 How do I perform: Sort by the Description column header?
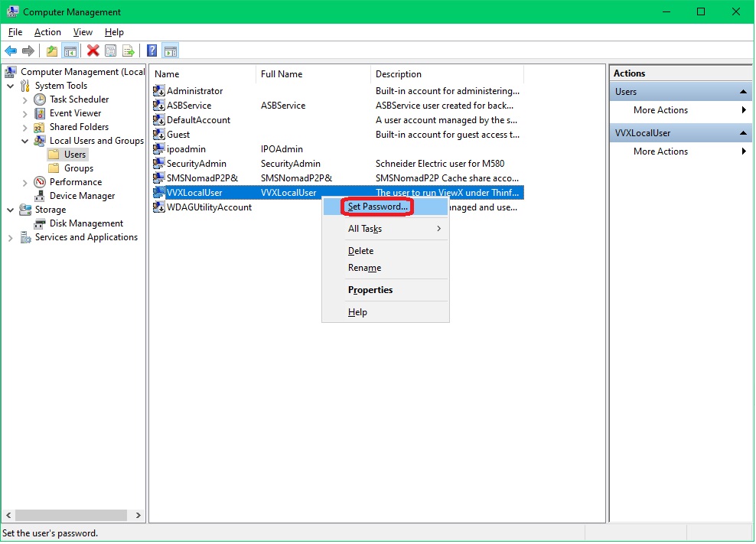447,73
